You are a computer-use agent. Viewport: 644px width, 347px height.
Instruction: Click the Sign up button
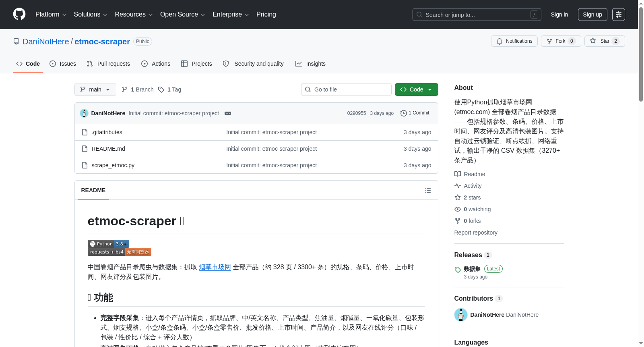point(592,15)
